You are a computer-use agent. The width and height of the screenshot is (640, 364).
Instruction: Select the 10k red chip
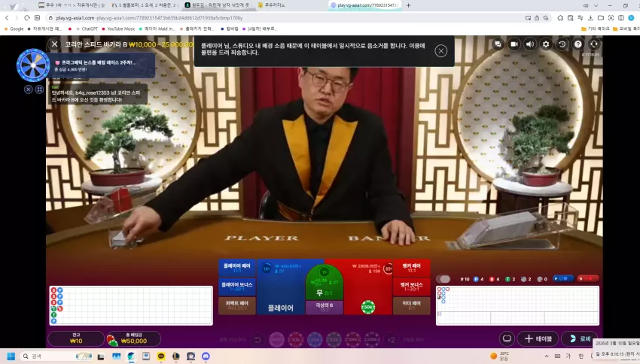(x=295, y=339)
